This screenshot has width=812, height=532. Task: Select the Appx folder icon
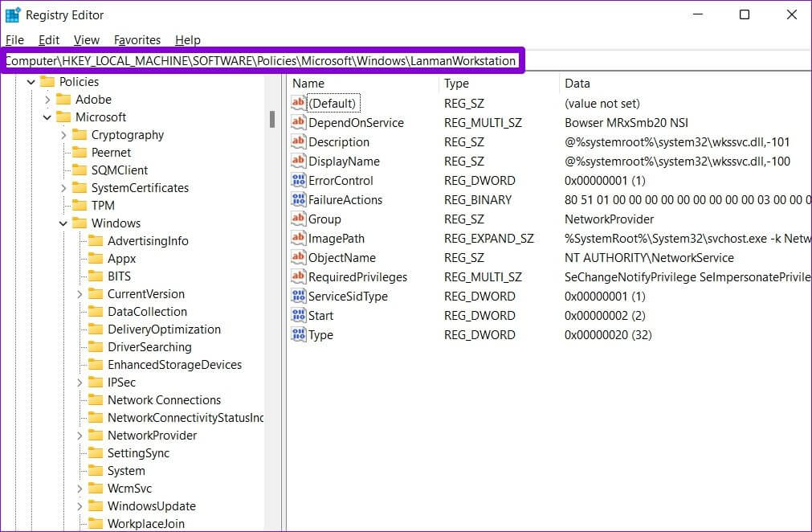(96, 258)
